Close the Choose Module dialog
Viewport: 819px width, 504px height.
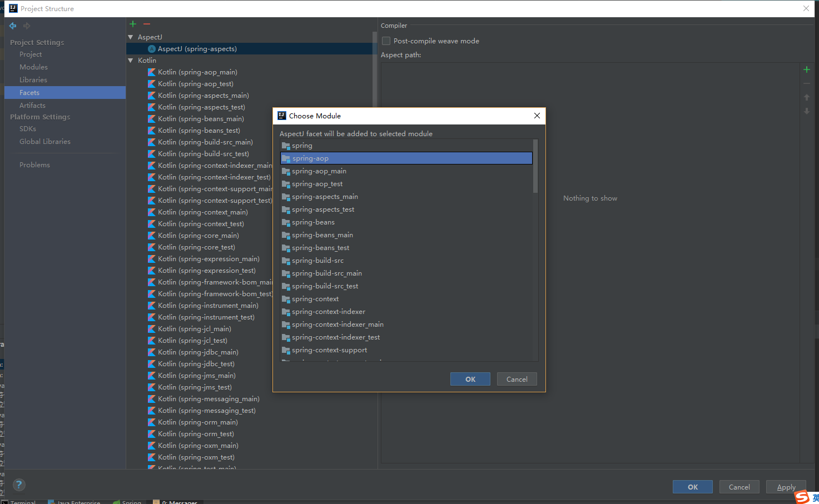tap(537, 116)
